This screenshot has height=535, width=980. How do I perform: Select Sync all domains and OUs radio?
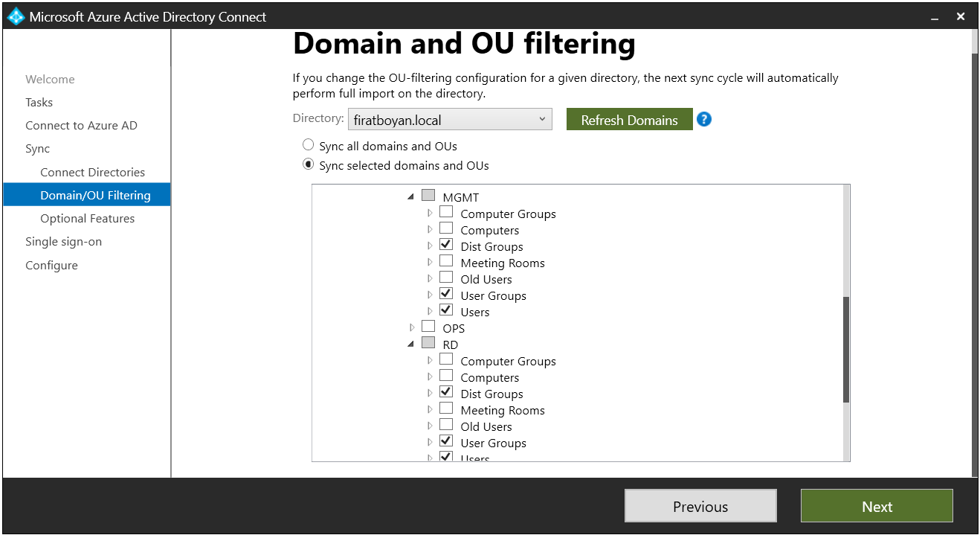(x=308, y=145)
